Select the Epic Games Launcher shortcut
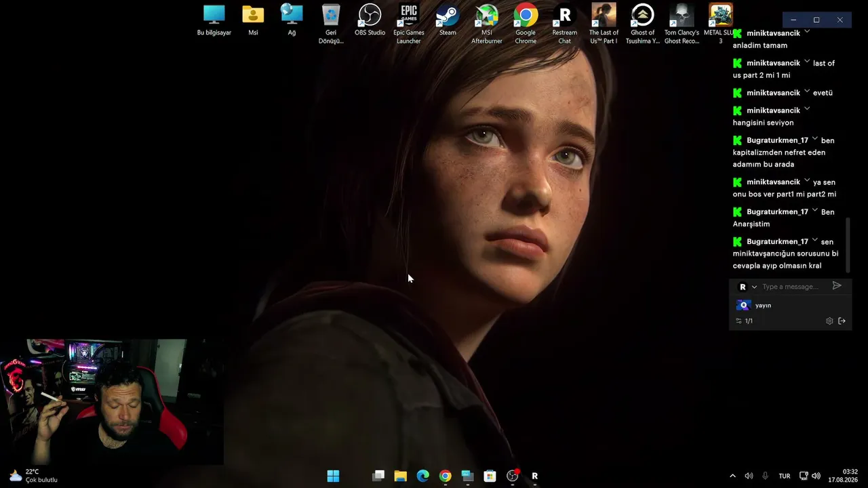 408,24
